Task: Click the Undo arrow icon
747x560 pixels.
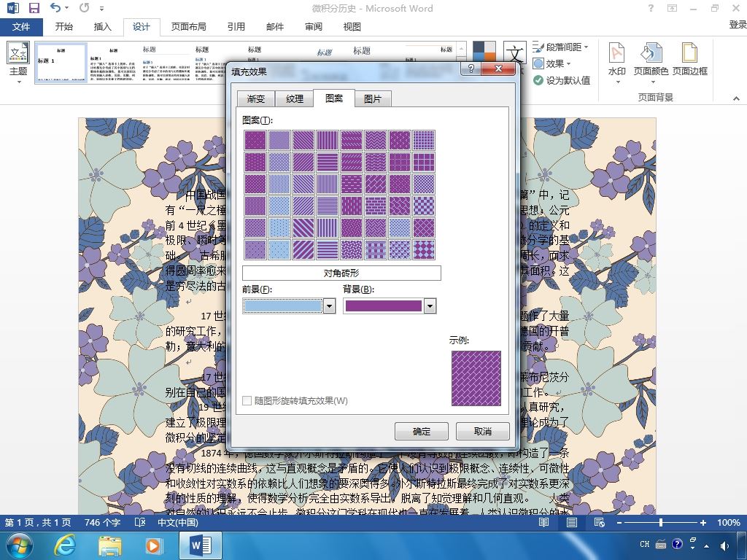Action: coord(55,7)
